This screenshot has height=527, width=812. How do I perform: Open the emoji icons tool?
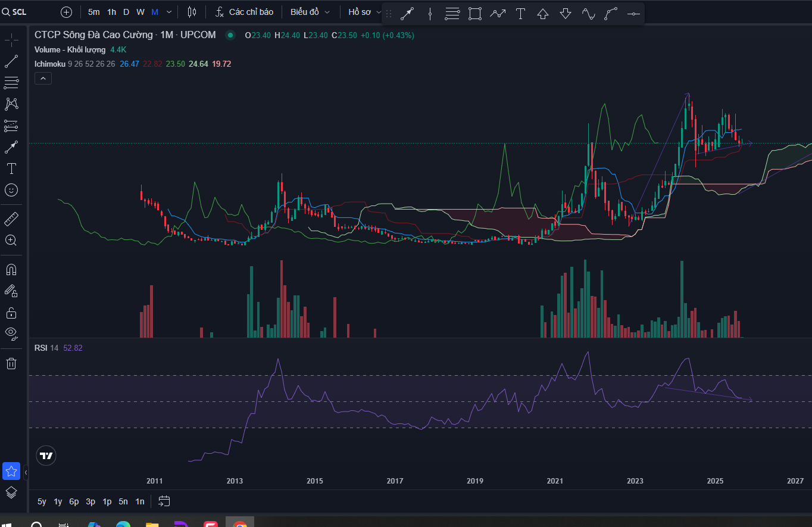pos(11,190)
